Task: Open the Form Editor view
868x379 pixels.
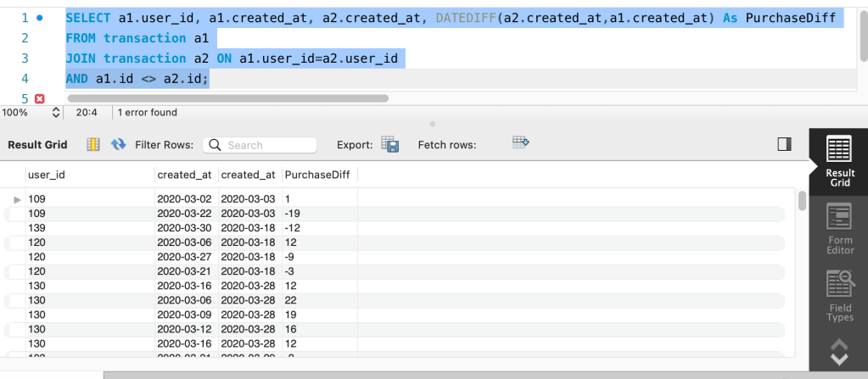Action: pos(839,229)
